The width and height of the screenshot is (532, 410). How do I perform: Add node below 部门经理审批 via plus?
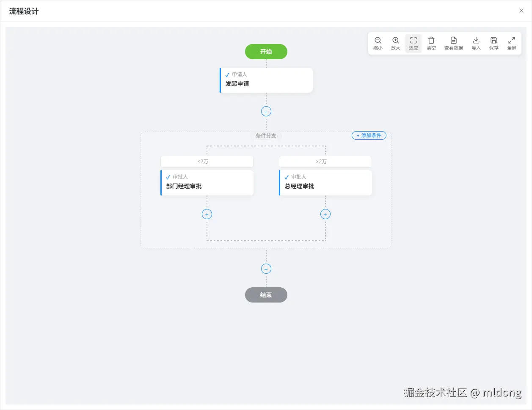click(207, 214)
